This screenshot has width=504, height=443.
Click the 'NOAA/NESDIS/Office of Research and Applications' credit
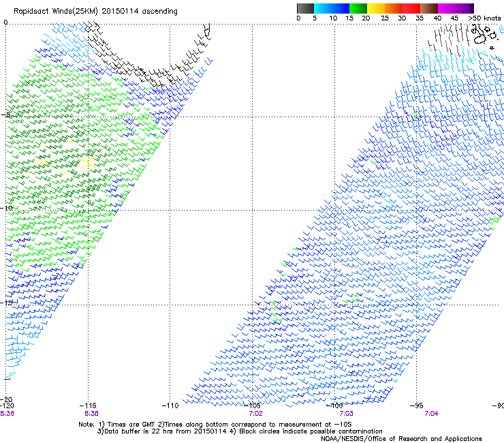point(401,439)
